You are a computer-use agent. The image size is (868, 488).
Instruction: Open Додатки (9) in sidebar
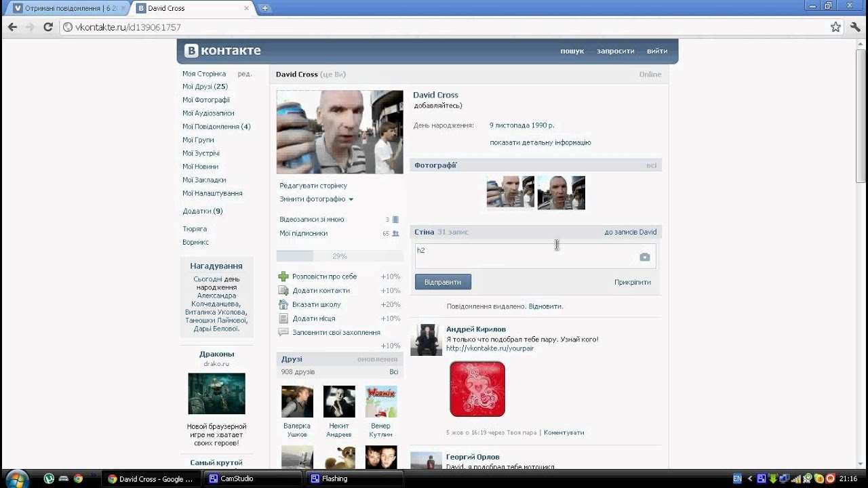pos(203,211)
